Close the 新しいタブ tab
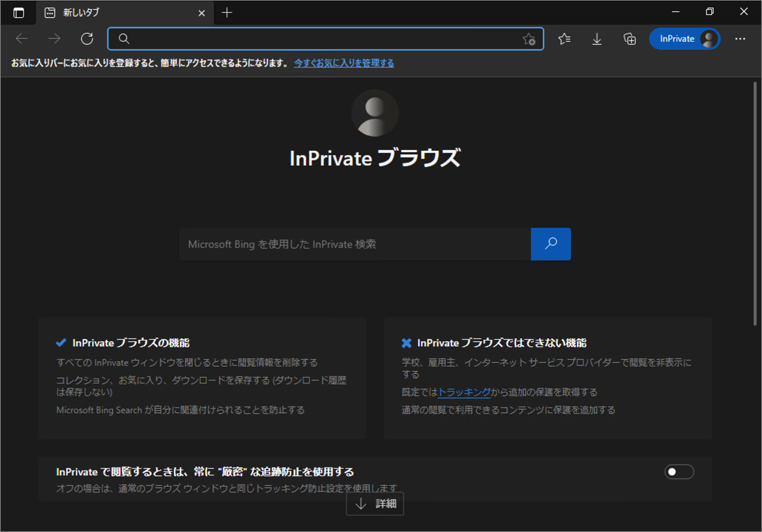Screen dimensions: 762x532 [x=202, y=13]
